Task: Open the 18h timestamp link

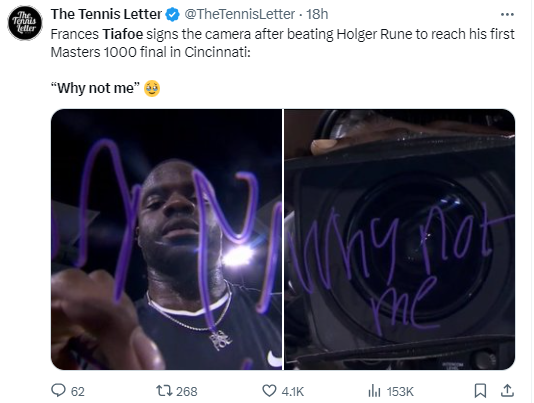Action: click(x=317, y=14)
